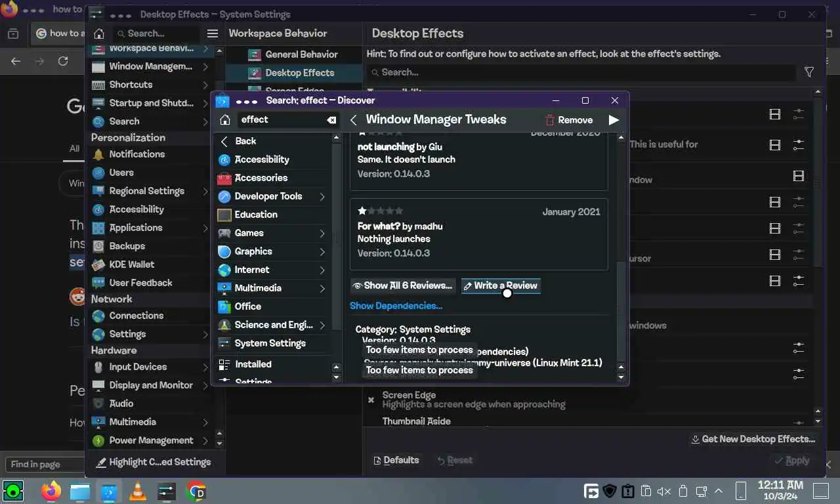Click System Settings search field
This screenshot has height=504, width=840.
tap(156, 33)
